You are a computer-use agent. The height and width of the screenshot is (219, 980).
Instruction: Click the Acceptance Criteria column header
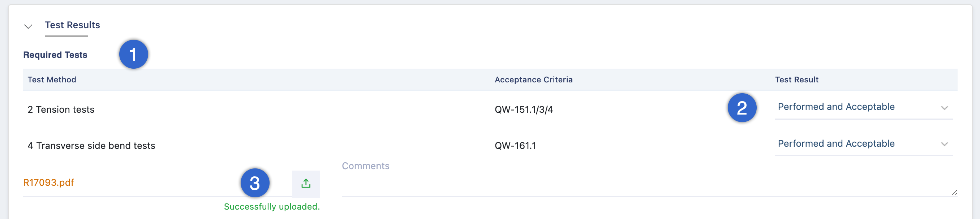[x=533, y=80]
